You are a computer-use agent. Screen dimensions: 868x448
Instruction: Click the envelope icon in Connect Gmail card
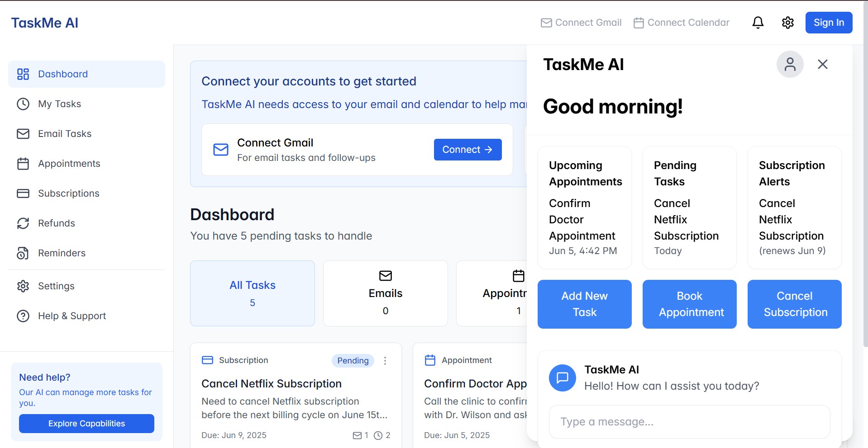point(221,150)
